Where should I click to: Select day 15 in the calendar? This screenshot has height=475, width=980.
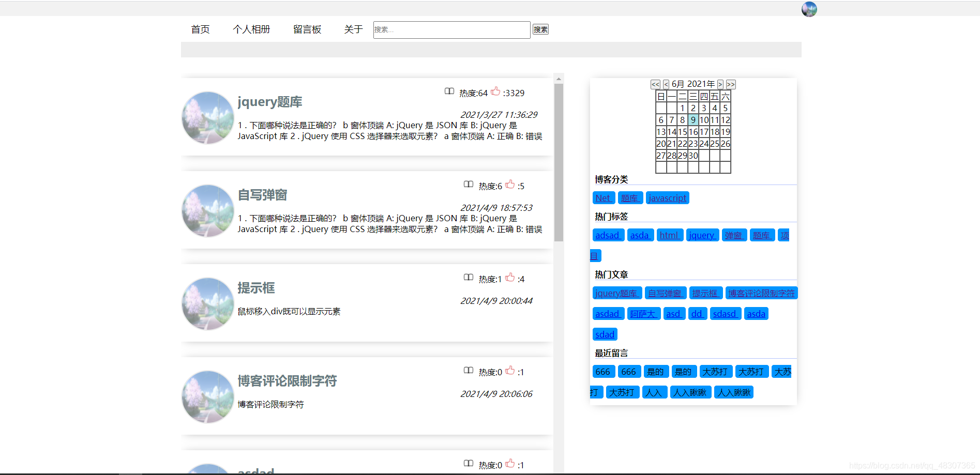682,132
